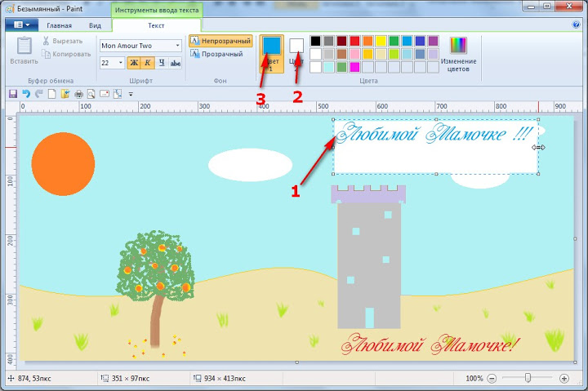Image resolution: width=588 pixels, height=391 pixels.
Task: Switch to the Главная tab
Action: pyautogui.click(x=59, y=25)
